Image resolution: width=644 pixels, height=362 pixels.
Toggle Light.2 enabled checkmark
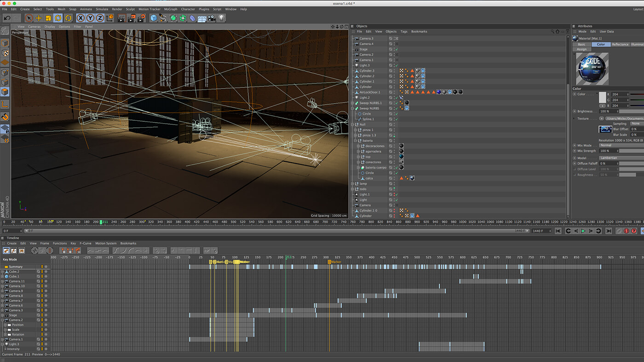pyautogui.click(x=396, y=97)
